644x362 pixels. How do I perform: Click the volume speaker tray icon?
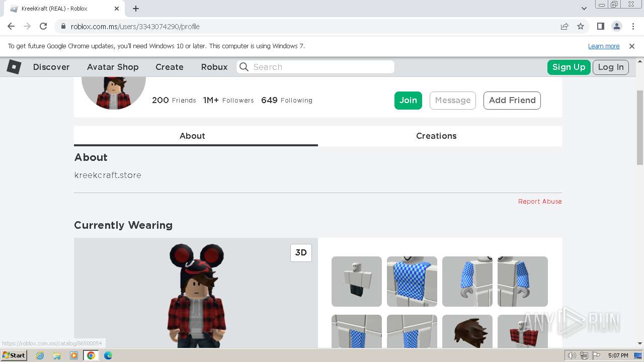click(572, 355)
